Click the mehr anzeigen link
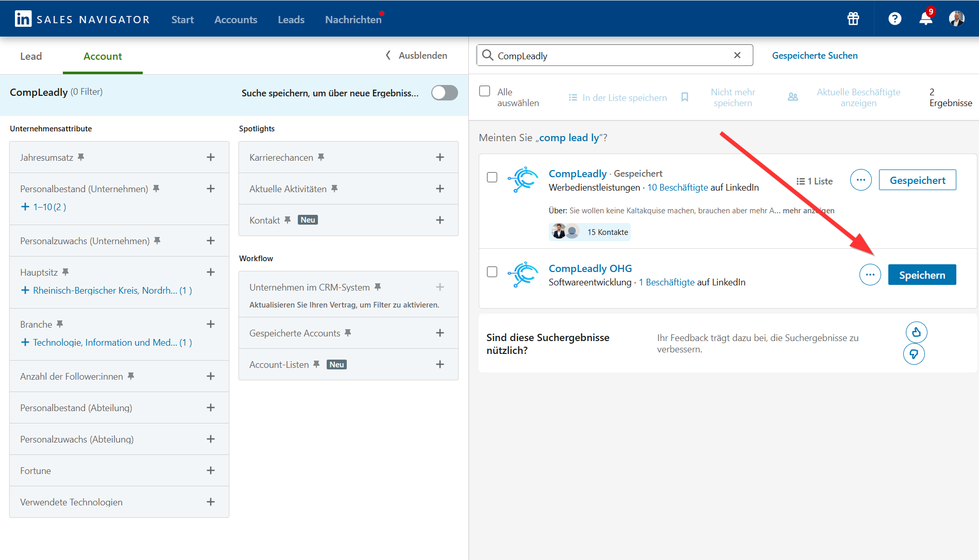 click(x=808, y=210)
